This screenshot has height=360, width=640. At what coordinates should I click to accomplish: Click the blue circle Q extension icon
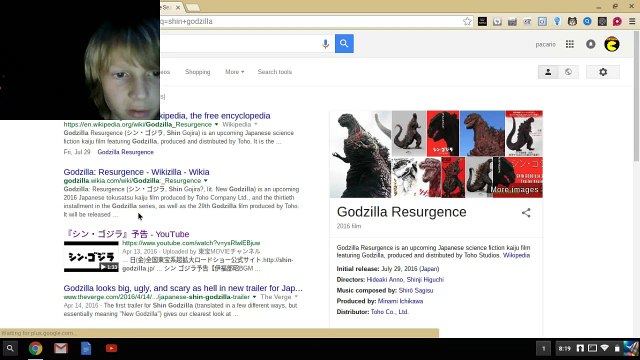coord(587,21)
